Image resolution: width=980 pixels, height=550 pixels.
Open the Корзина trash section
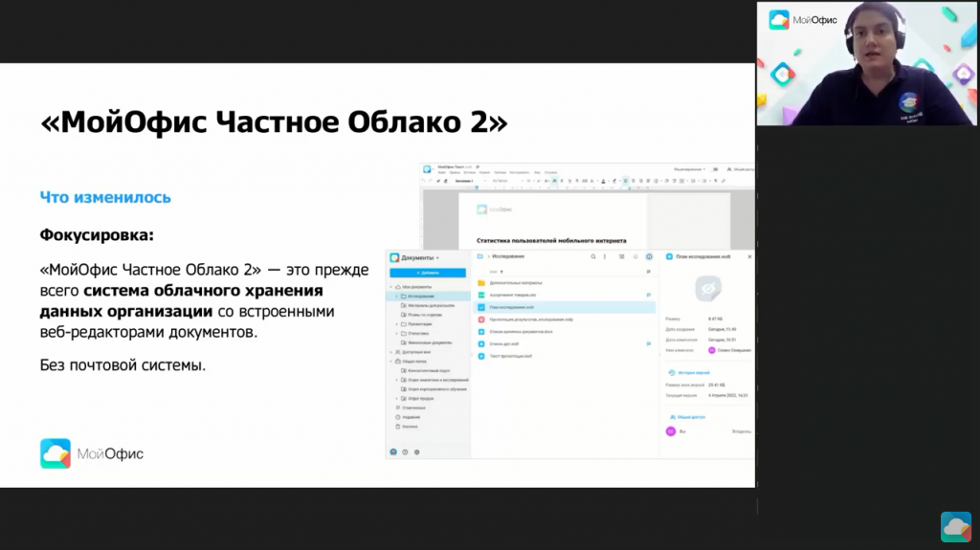click(410, 427)
